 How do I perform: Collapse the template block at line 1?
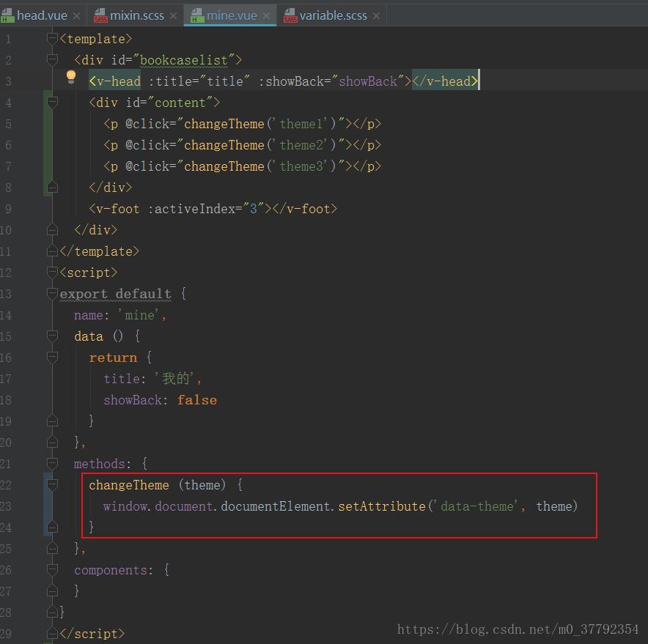52,38
